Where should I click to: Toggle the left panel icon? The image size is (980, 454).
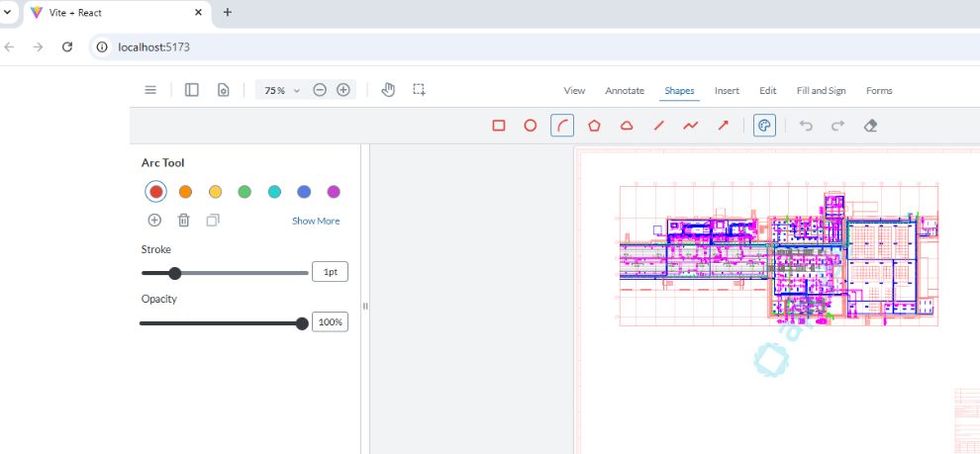click(x=192, y=90)
